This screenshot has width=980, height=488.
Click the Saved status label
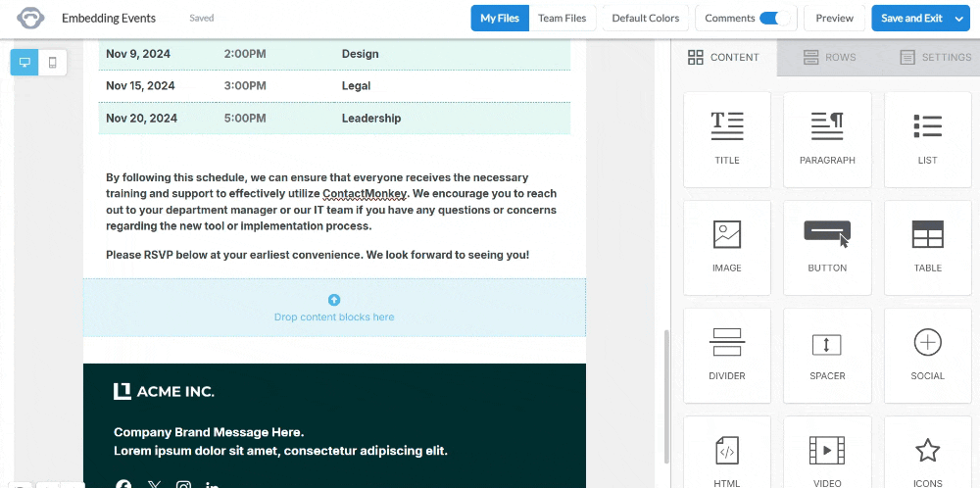(x=201, y=18)
